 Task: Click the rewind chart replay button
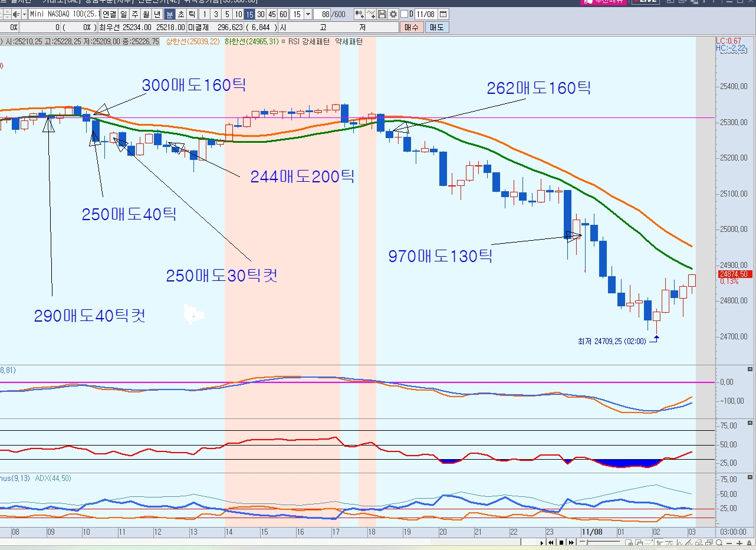[x=551, y=542]
